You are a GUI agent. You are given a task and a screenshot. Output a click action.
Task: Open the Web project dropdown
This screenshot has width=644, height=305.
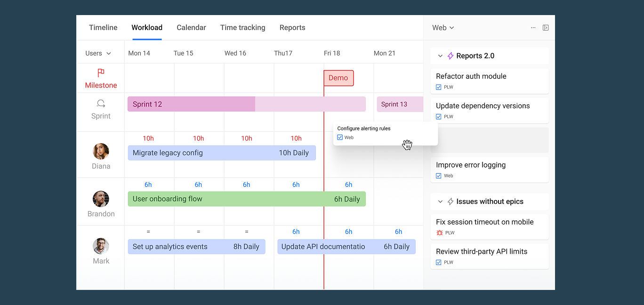pyautogui.click(x=443, y=28)
